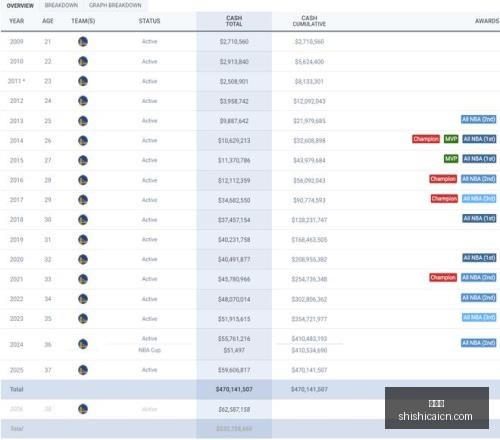Select the $9,887,642 cash total for 2013
Screen dimensions: 500x440
[x=234, y=121]
